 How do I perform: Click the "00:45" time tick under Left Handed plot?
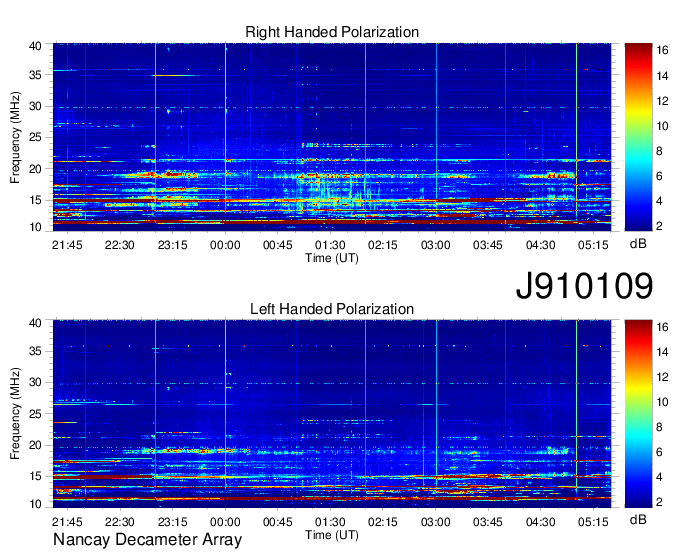click(278, 522)
